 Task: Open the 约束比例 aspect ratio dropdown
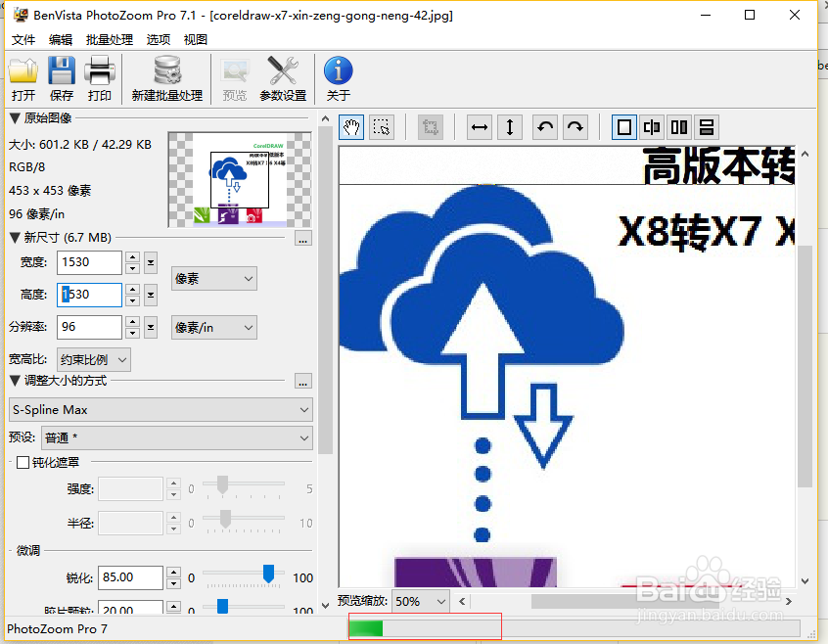(93, 360)
